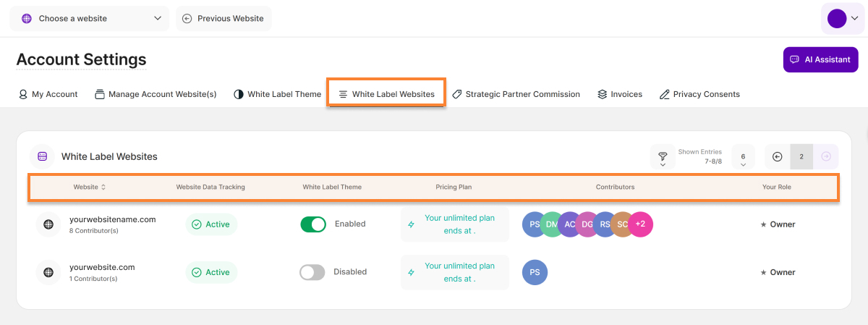Click the +2 more contributors badge

click(640, 224)
